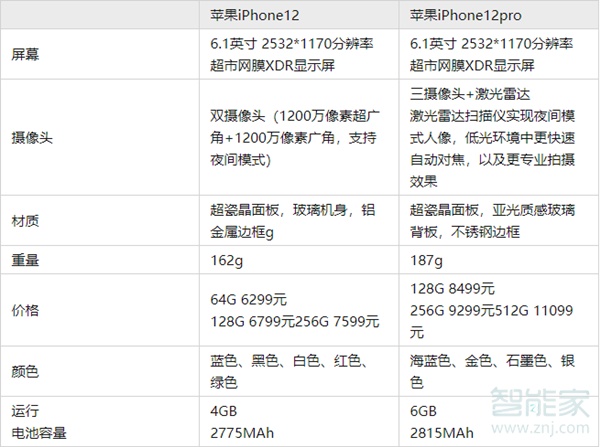Click the 材质 row label
Viewport: 600px width, 447px height.
[25, 221]
